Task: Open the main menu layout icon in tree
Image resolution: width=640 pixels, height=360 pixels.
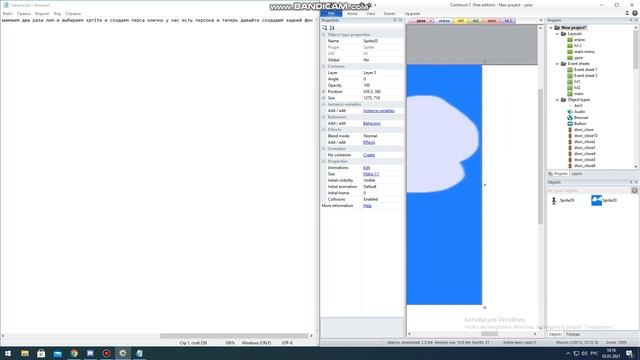Action: tap(570, 52)
